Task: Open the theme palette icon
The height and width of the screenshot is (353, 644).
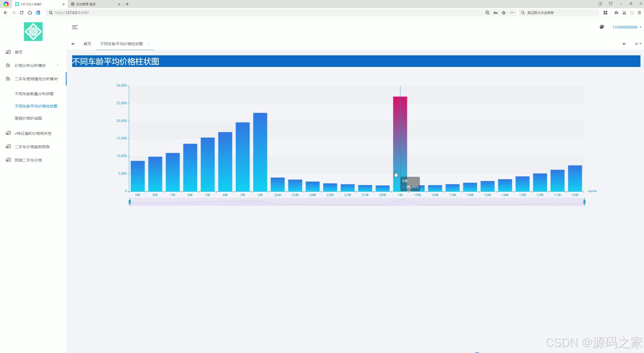Action: [x=602, y=27]
